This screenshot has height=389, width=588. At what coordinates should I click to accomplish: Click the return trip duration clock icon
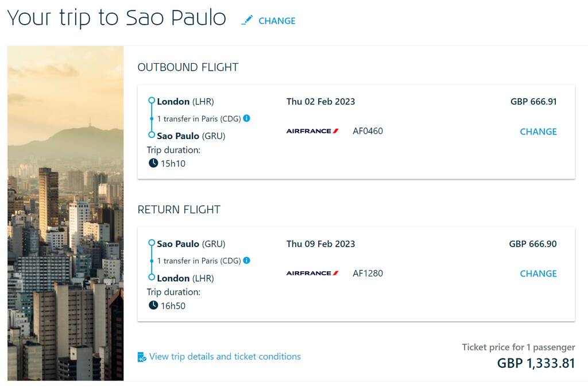[153, 305]
